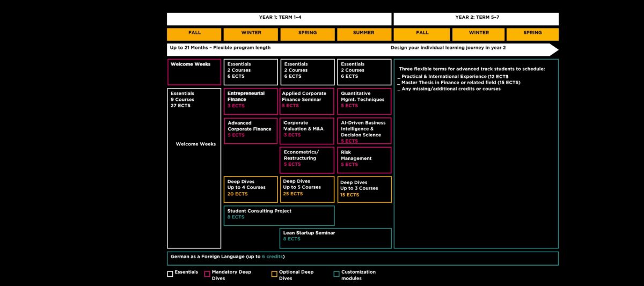Click the 'Essentials' legend label
The image size is (644, 286).
click(186, 272)
